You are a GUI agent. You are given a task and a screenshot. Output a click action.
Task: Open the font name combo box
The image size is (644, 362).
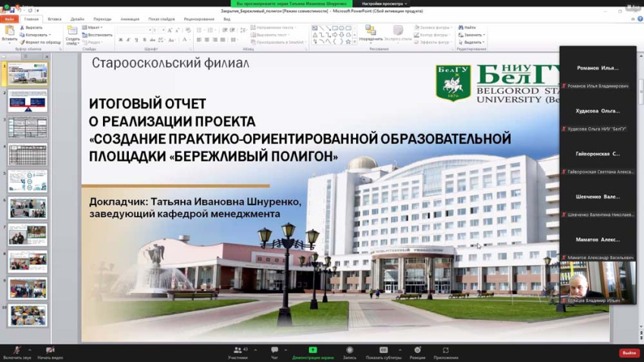pos(134,30)
